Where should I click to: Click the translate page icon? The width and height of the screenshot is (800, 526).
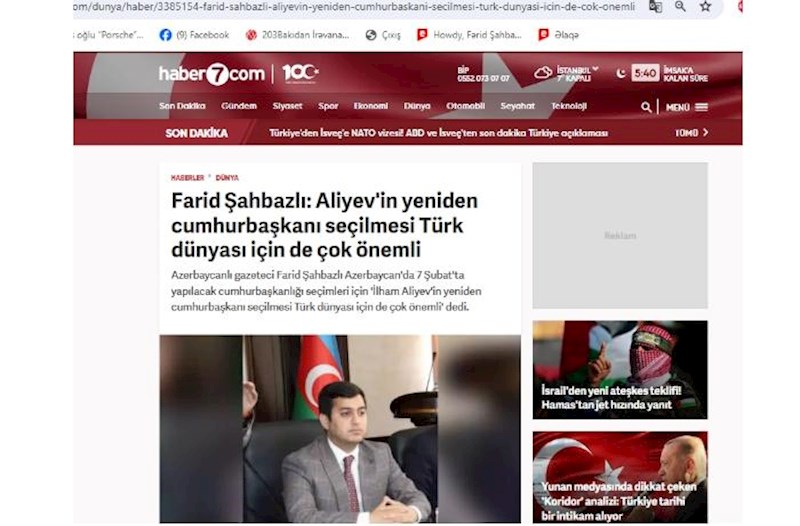(656, 7)
